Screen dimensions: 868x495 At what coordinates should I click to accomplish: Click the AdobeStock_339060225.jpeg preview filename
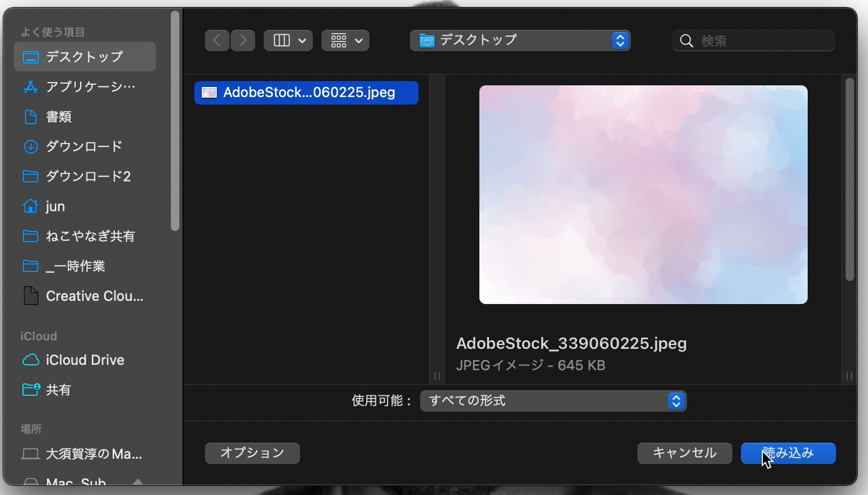(572, 344)
